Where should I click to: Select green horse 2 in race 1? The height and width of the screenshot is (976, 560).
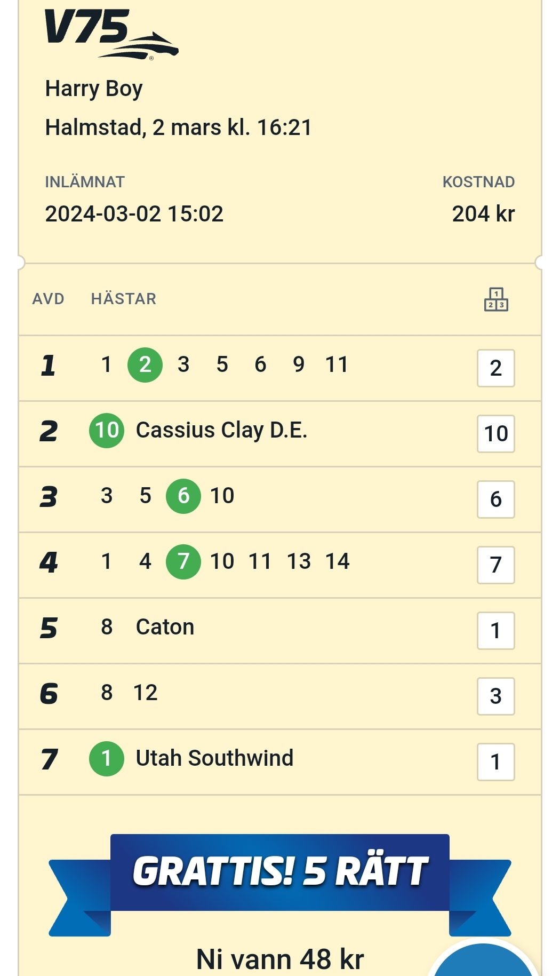[145, 364]
